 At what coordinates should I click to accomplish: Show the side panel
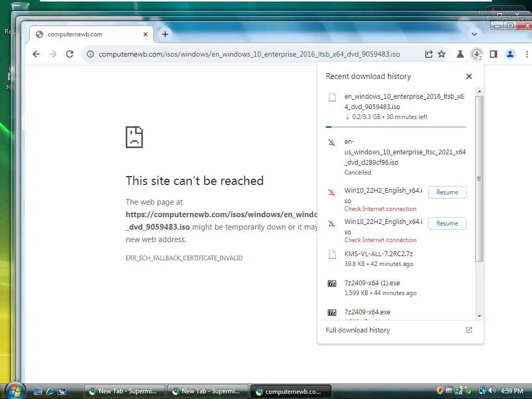coord(494,54)
